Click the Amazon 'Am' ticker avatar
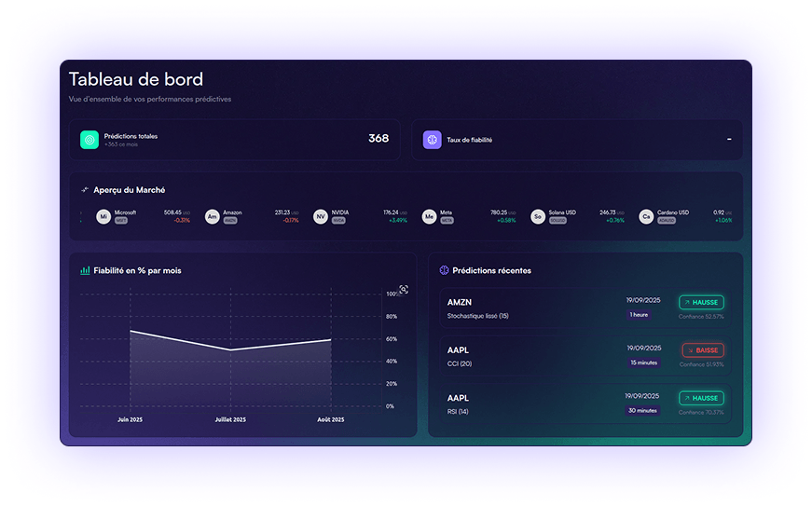Screen dimensions: 812x506 (x=213, y=216)
